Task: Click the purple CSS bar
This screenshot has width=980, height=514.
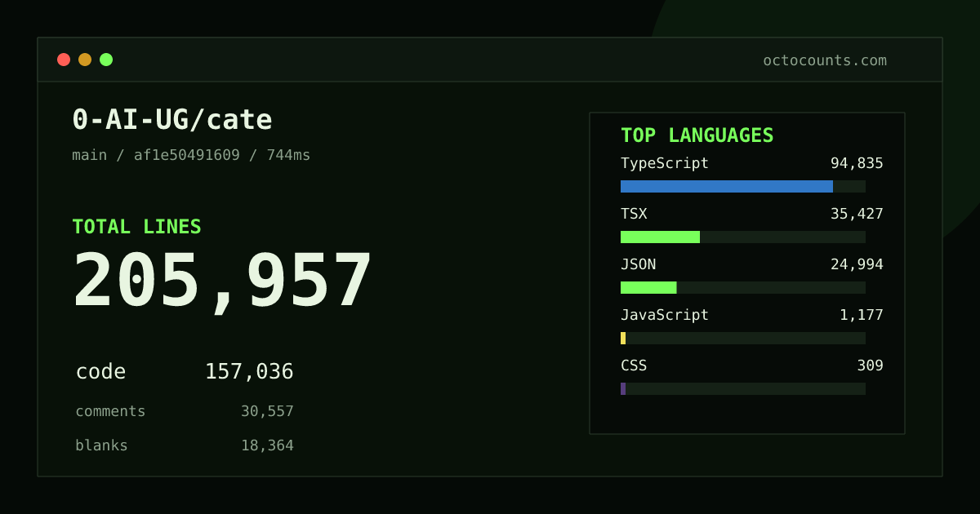Action: pos(623,388)
